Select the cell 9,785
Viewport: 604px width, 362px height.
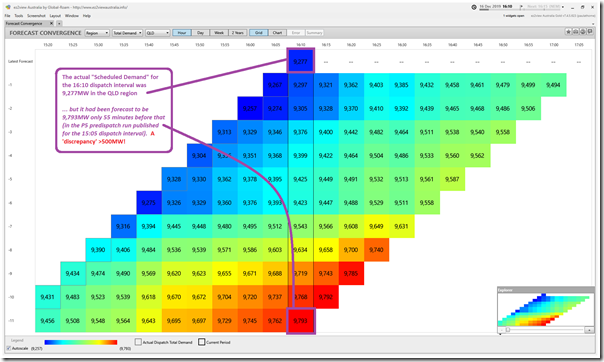point(351,273)
